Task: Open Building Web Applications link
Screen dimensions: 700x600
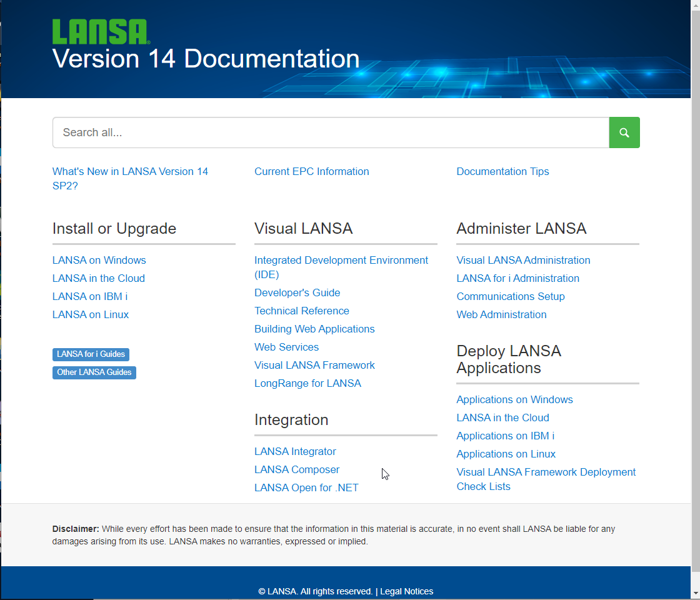Action: (314, 329)
